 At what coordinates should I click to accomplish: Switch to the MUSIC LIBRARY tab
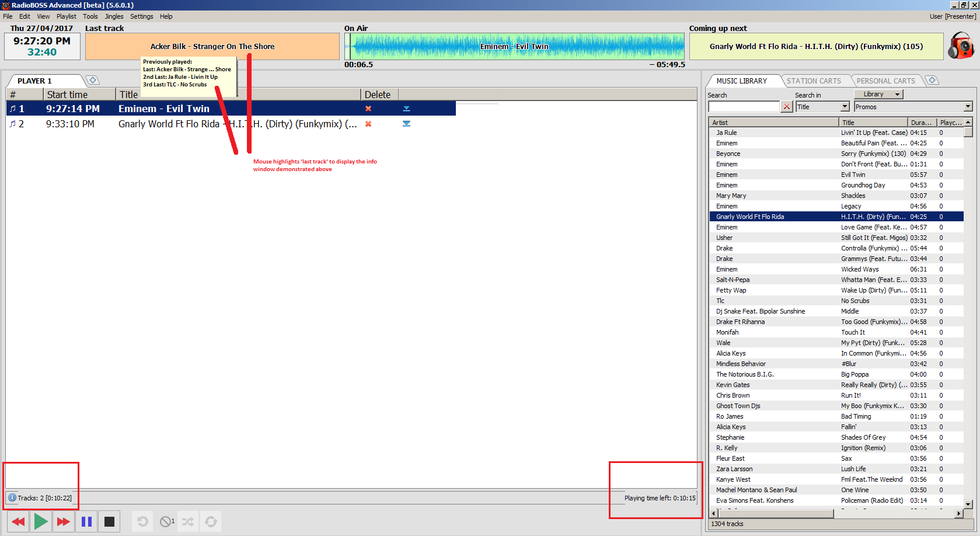(x=742, y=81)
